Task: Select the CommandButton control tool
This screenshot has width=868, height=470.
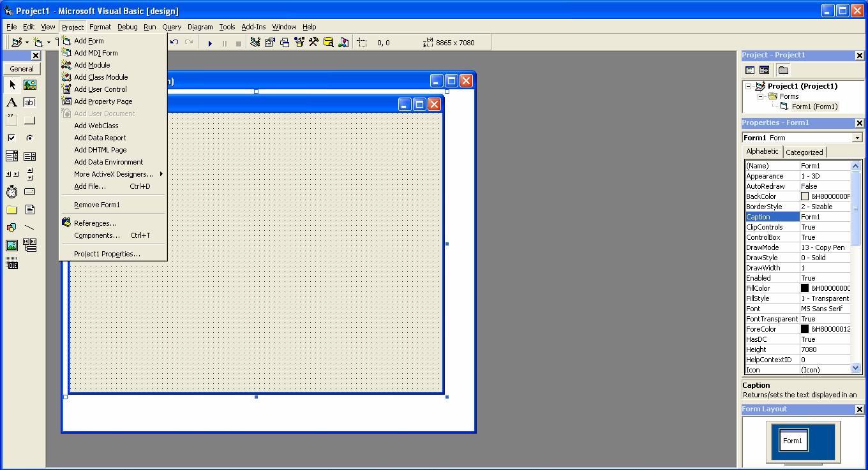Action: pos(29,121)
